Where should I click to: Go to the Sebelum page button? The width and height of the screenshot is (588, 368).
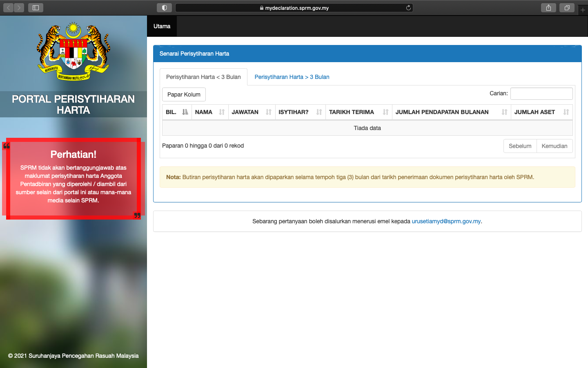pos(520,146)
